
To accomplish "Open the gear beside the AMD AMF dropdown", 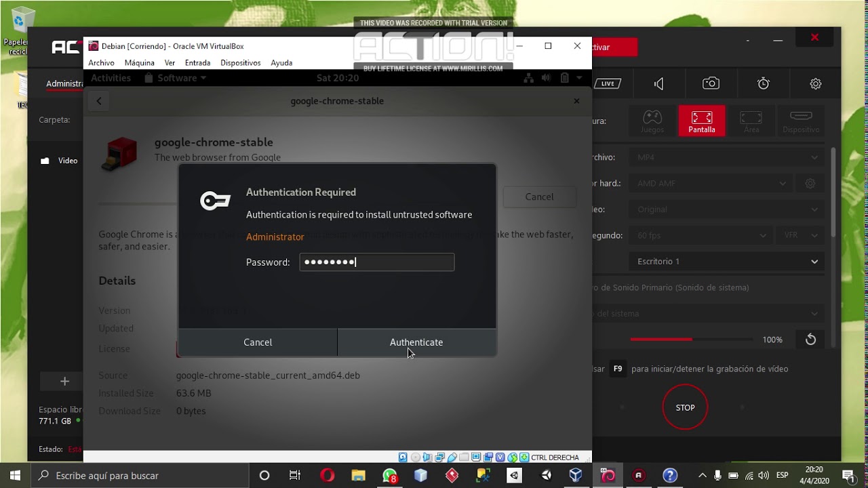I will pyautogui.click(x=810, y=183).
